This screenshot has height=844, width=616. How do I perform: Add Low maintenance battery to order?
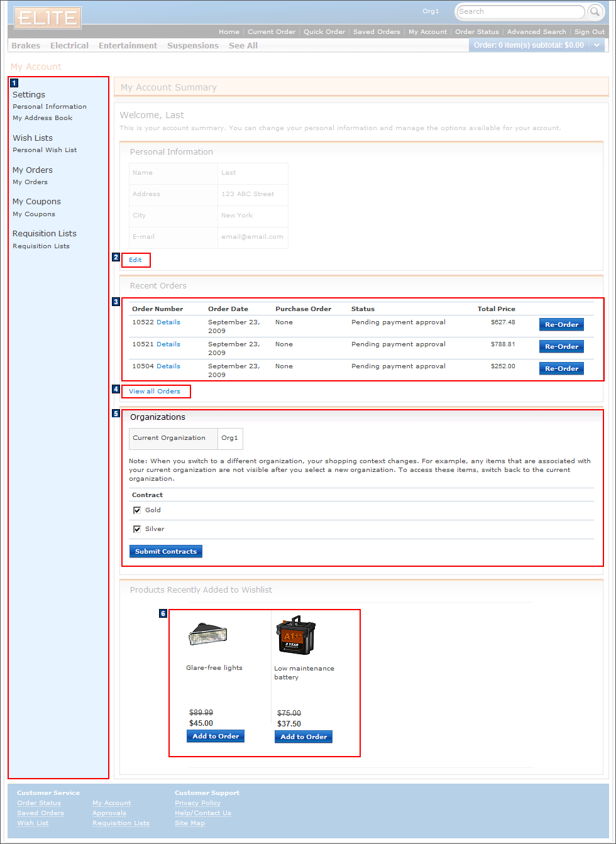click(304, 737)
